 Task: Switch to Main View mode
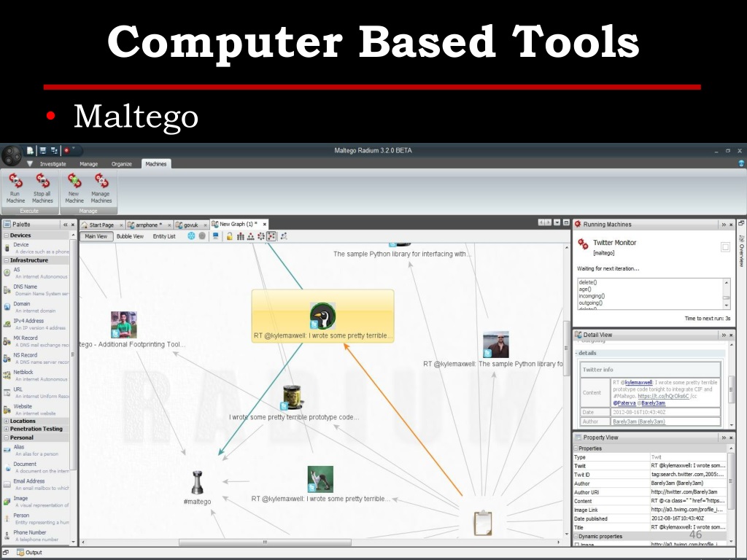(x=96, y=236)
